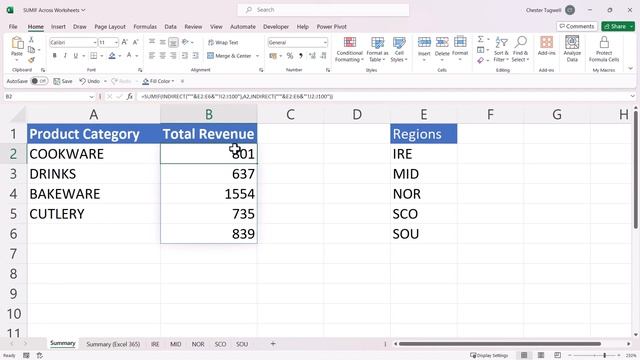Click the Merge & Center button
Image resolution: width=640 pixels, height=360 pixels.
click(229, 56)
